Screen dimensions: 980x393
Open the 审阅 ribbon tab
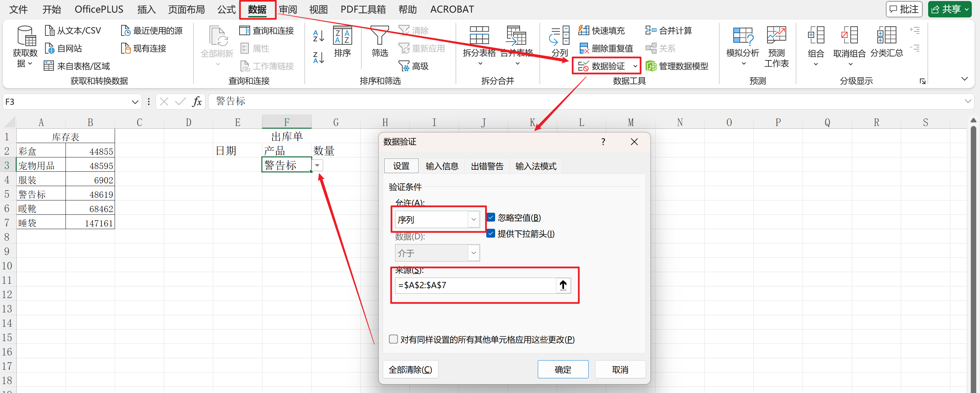point(288,9)
